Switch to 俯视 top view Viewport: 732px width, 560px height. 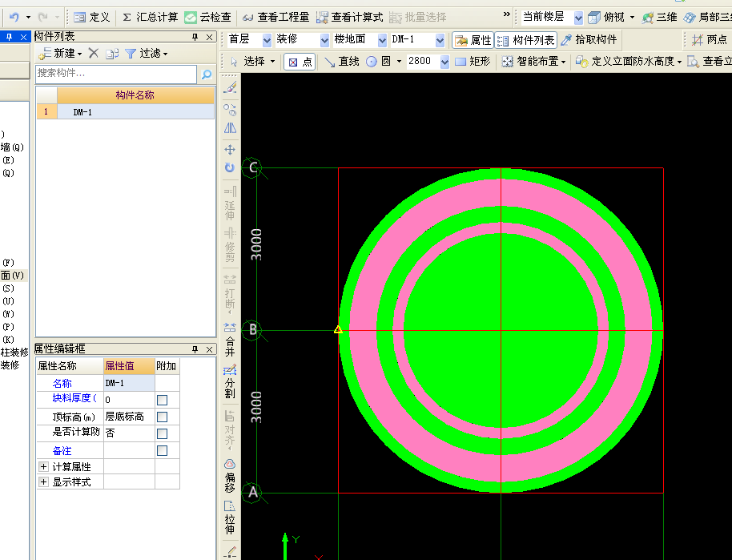[x=606, y=18]
